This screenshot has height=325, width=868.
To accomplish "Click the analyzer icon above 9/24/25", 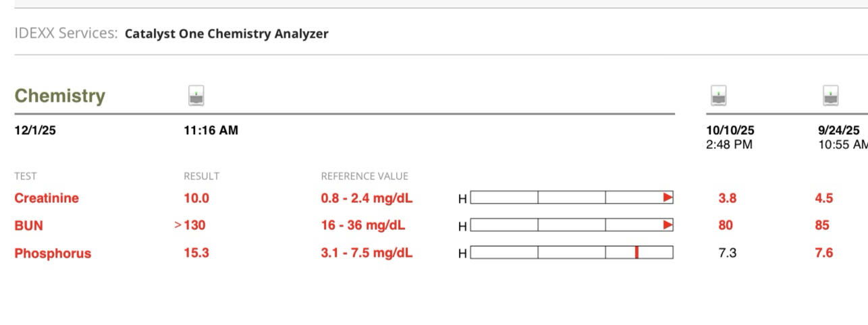I will (830, 96).
